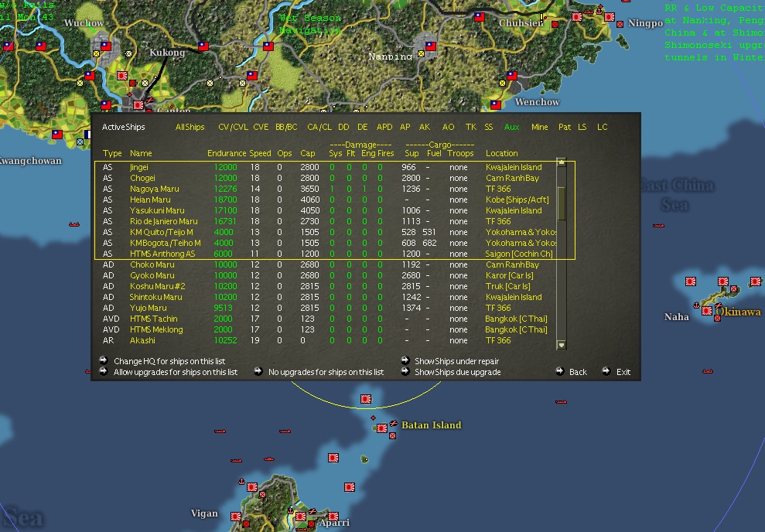Click arrow icon beside Show Ships under repair
Image resolution: width=765 pixels, height=532 pixels.
pos(405,360)
